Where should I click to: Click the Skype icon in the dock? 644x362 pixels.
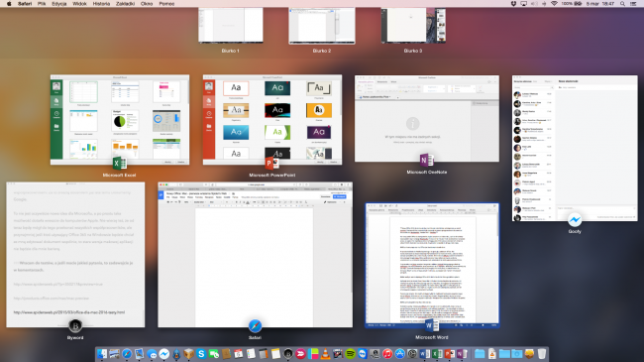[201, 353]
